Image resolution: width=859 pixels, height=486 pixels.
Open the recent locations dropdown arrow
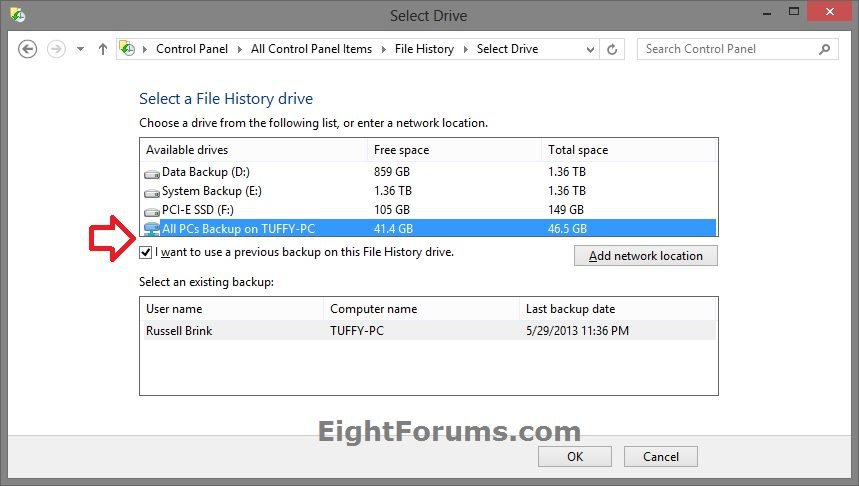click(81, 49)
